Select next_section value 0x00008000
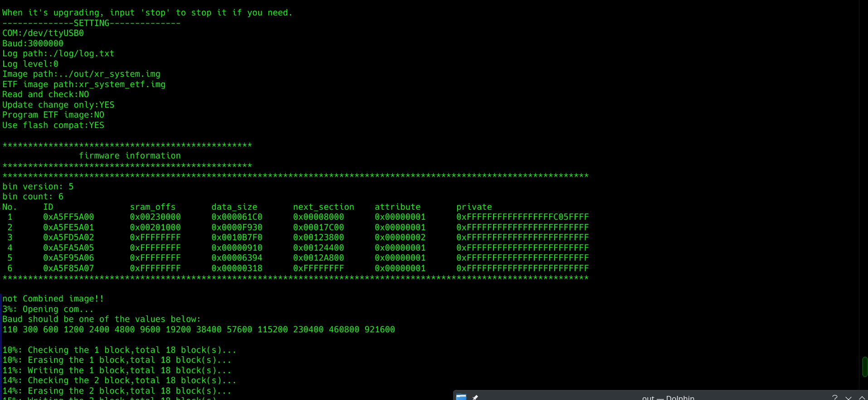The width and height of the screenshot is (868, 400). coord(318,217)
